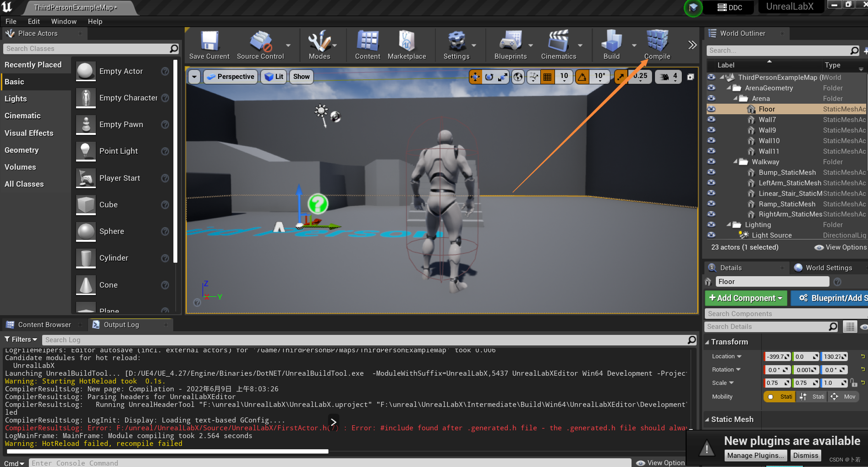Open the Window menu
868x467 pixels.
64,22
